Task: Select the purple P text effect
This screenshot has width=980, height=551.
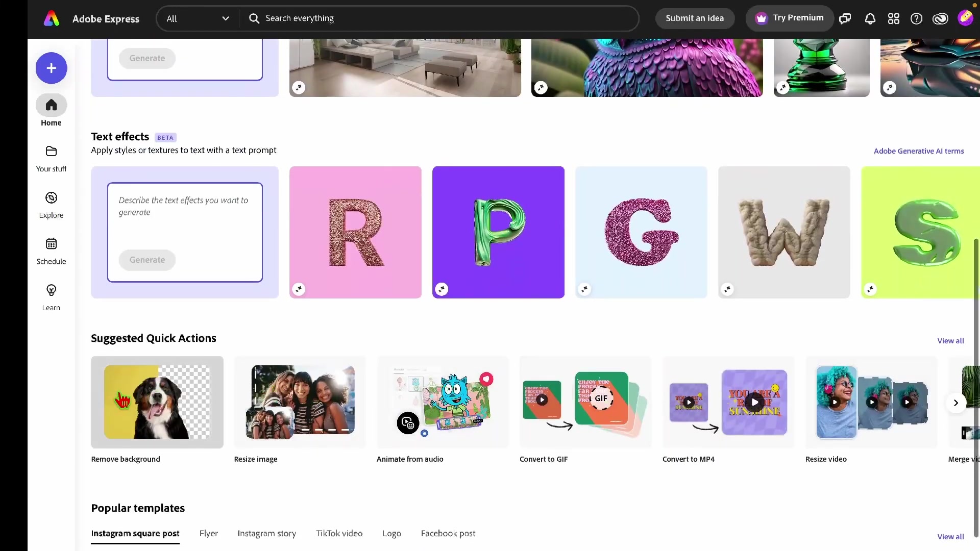Action: coord(498,232)
